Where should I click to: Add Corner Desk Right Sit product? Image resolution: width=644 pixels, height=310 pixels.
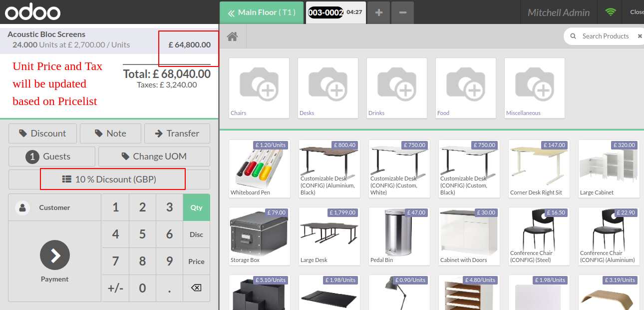point(539,168)
